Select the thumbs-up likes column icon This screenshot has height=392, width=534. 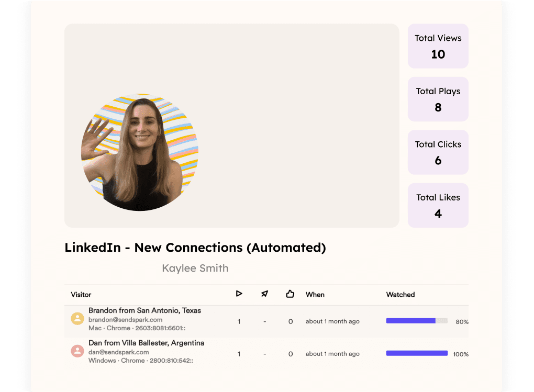(291, 294)
